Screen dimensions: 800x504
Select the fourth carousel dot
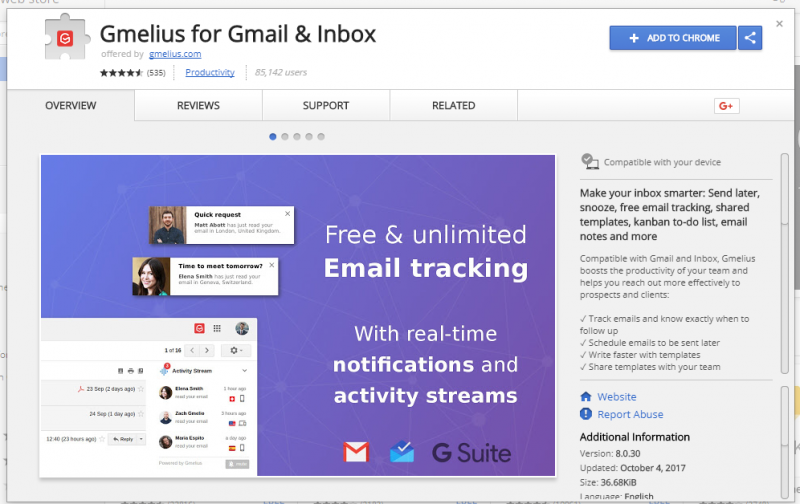(x=309, y=137)
